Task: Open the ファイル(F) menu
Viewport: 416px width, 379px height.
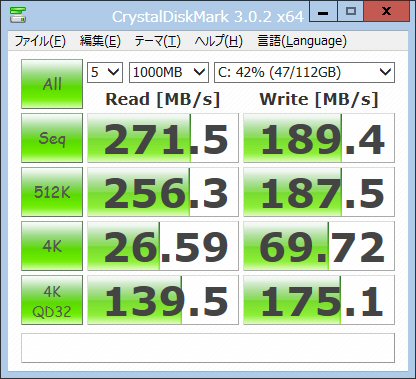Action: pos(40,41)
